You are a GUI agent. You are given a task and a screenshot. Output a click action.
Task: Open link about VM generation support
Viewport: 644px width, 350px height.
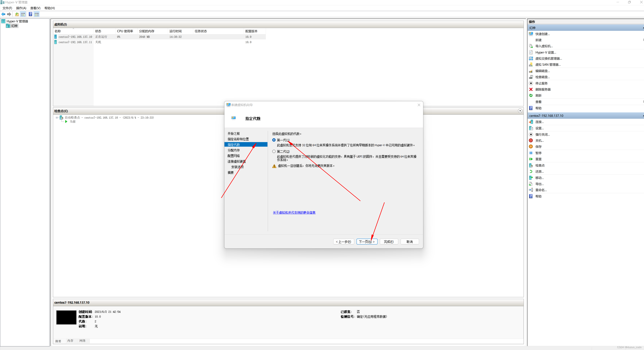[x=294, y=212]
